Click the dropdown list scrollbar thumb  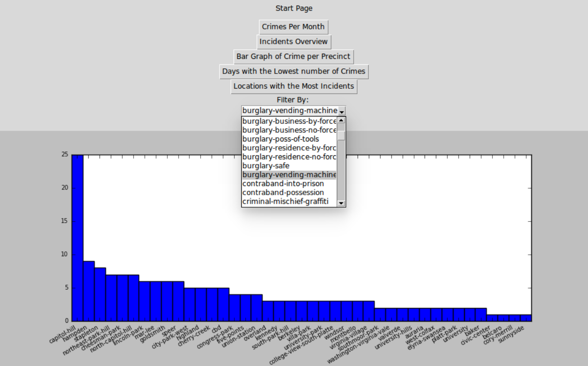tap(341, 135)
